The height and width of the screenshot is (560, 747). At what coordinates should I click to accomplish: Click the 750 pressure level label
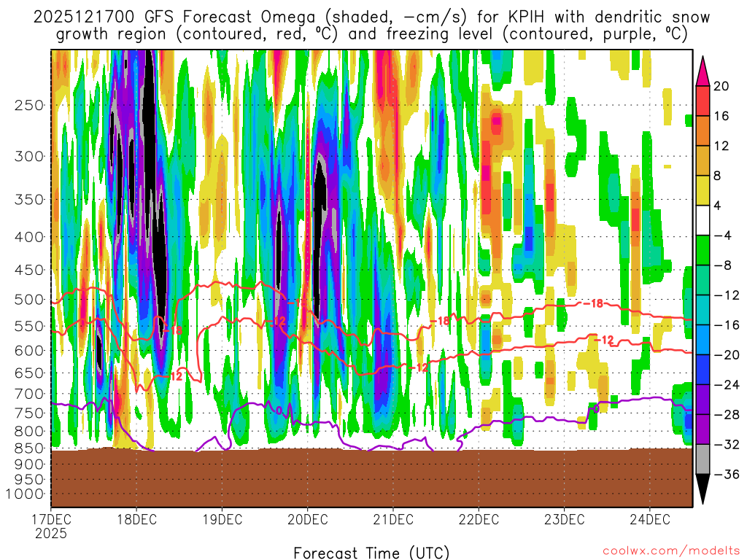(29, 413)
